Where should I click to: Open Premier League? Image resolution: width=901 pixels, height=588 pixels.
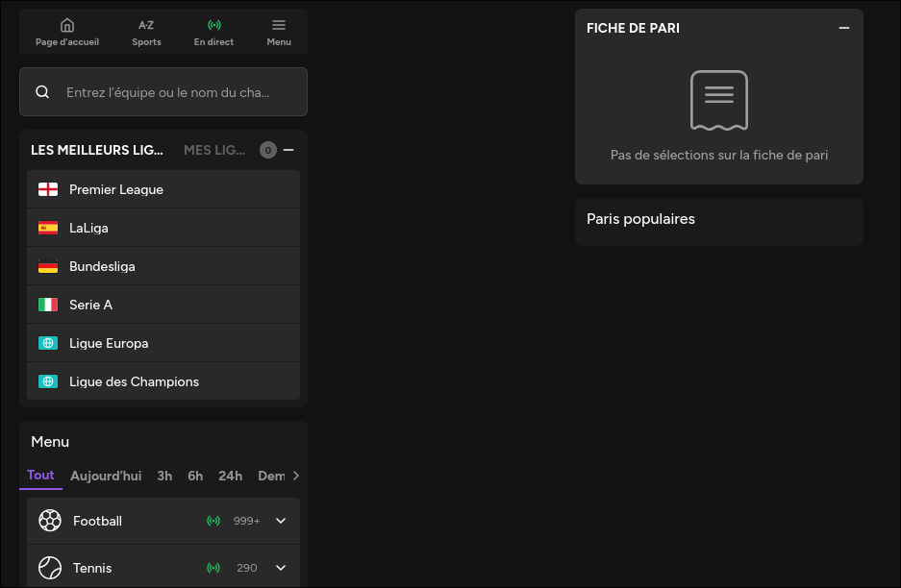pyautogui.click(x=163, y=189)
